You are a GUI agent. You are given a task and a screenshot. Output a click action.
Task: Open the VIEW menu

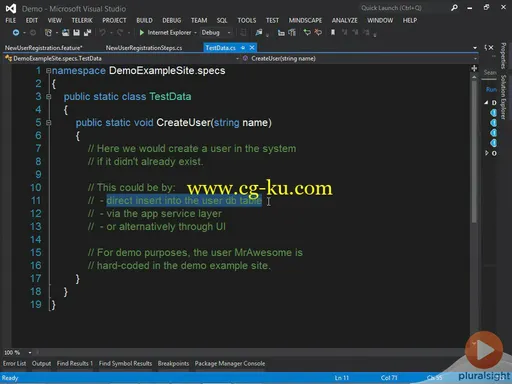pyautogui.click(x=55, y=20)
